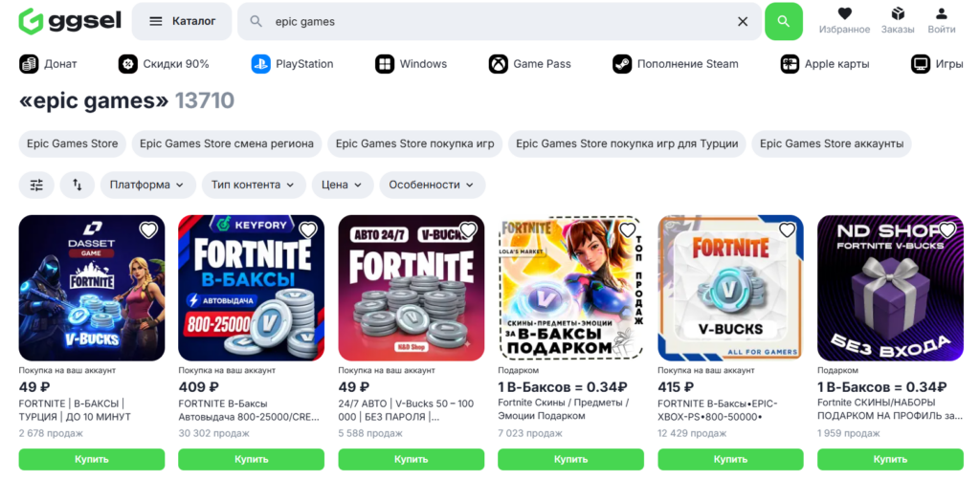Expand the Платформа dropdown filter
Screen dimensions: 980x480
tap(148, 185)
